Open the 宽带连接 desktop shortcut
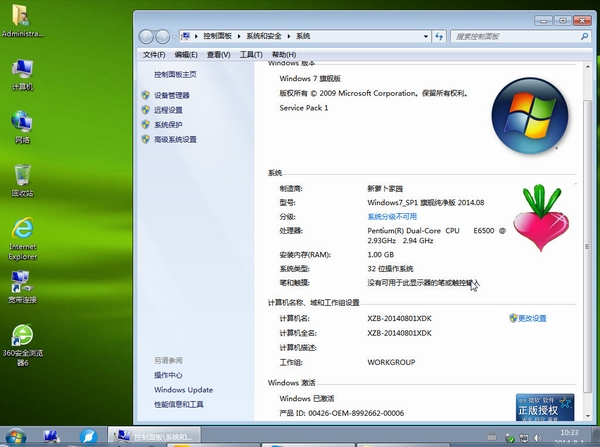This screenshot has height=447, width=600. coord(22,287)
